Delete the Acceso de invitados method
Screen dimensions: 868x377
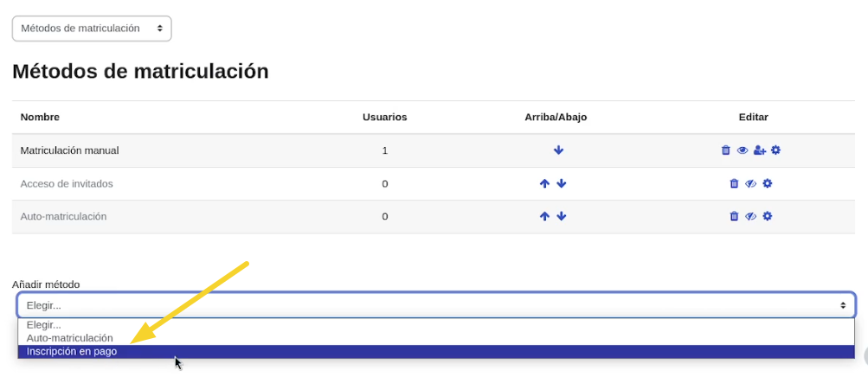tap(734, 183)
